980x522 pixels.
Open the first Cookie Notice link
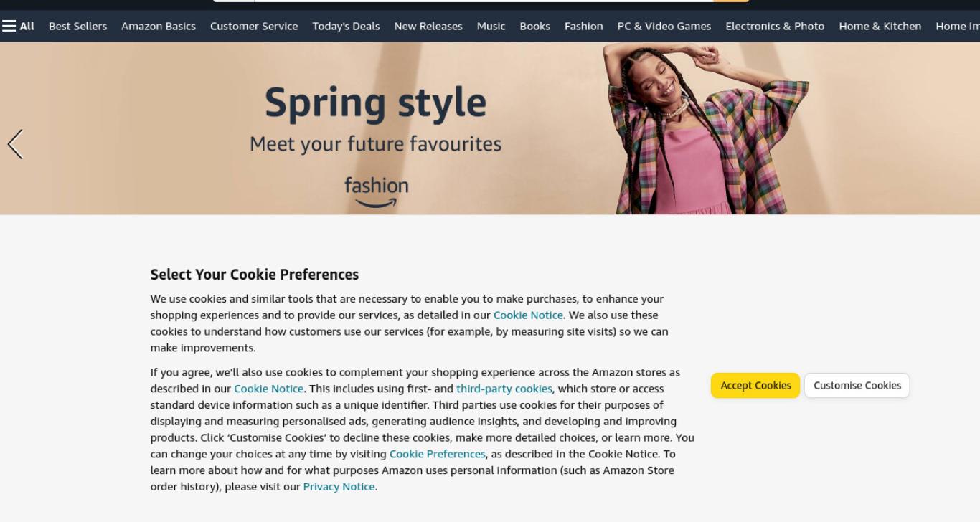528,315
